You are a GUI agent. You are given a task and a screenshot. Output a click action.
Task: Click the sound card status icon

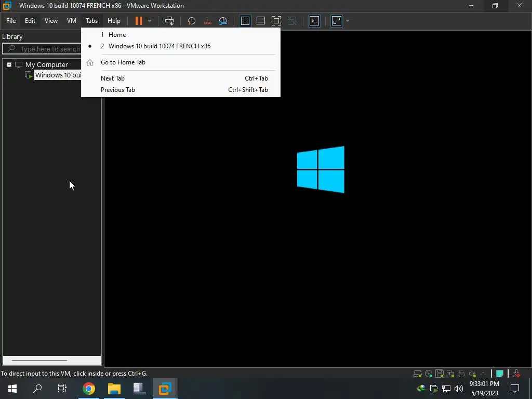click(472, 374)
